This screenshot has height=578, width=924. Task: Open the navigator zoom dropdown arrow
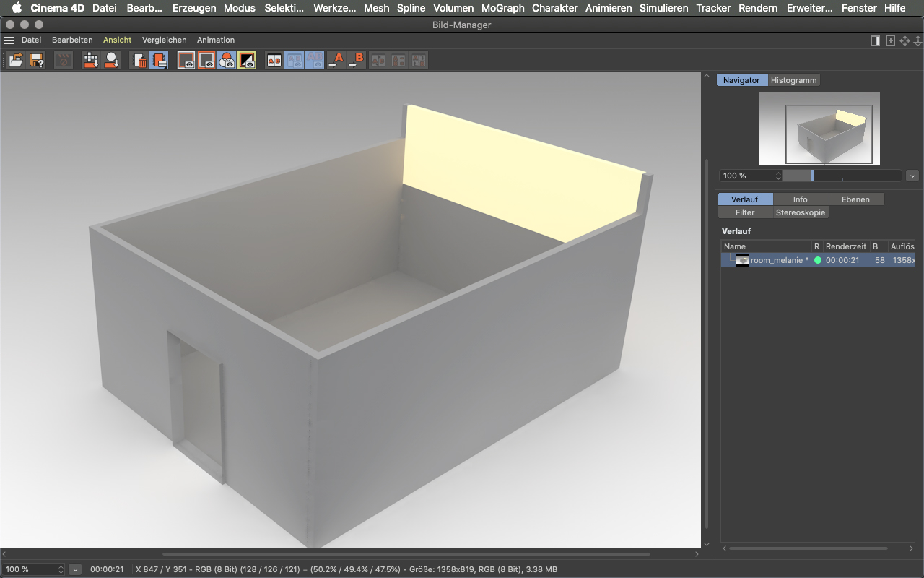(x=912, y=176)
